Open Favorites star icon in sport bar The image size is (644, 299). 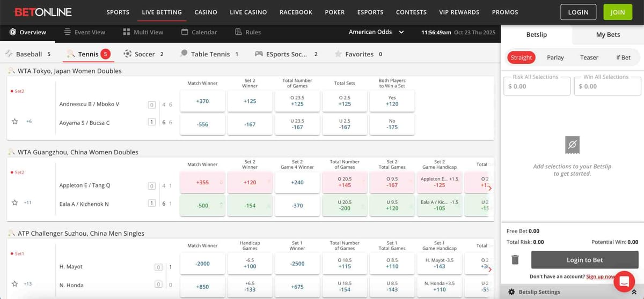click(x=338, y=54)
